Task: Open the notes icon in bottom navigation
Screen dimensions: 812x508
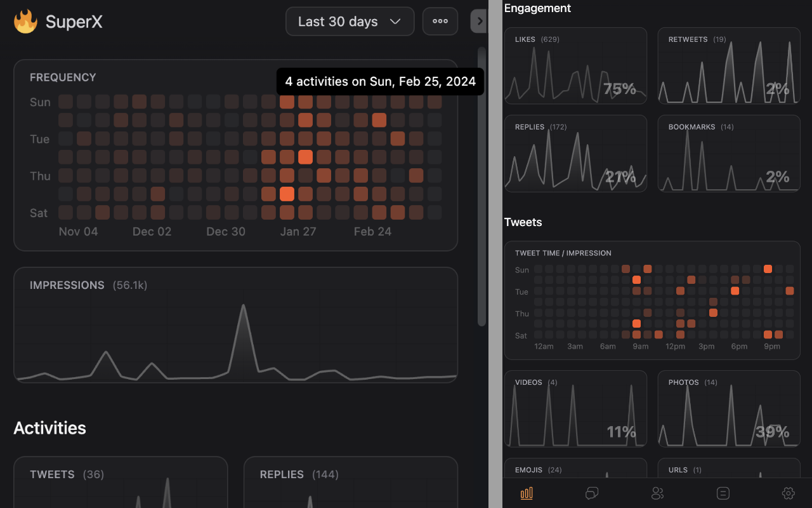Action: 723,493
